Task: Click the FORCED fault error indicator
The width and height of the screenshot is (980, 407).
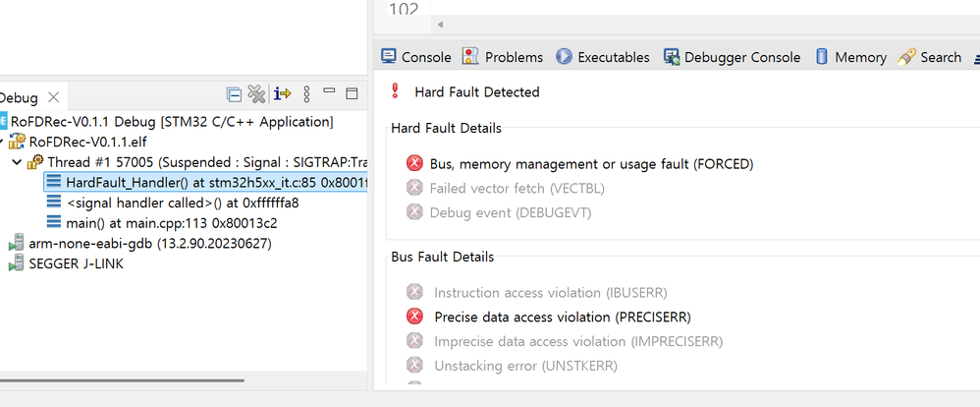Action: 414,164
